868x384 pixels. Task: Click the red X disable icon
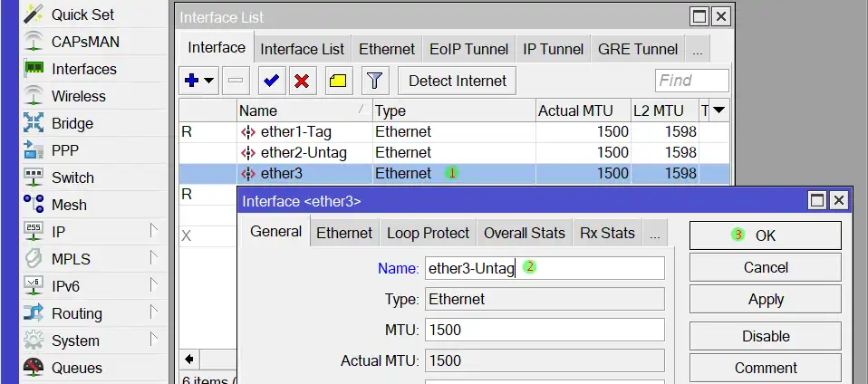[x=302, y=81]
